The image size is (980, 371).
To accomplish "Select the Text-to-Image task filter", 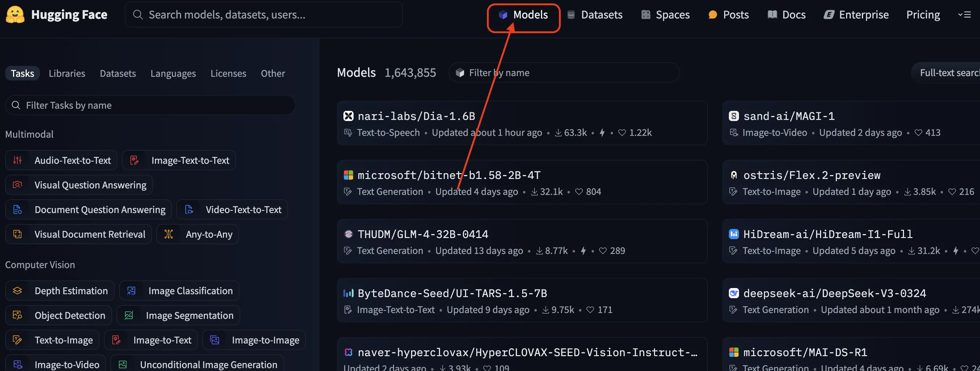I will point(52,340).
